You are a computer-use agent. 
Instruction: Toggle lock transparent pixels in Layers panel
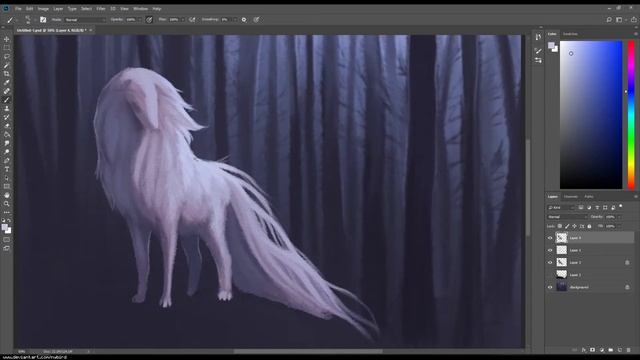tap(560, 226)
